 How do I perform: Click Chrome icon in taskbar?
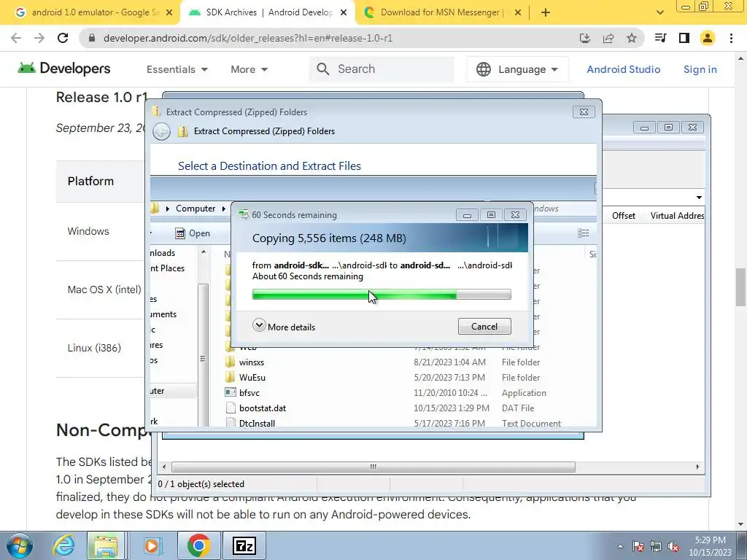tap(198, 545)
